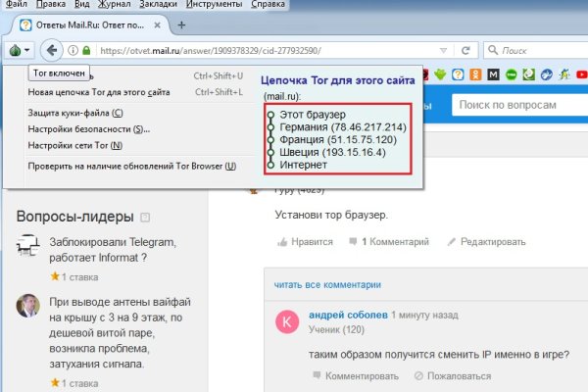The image size is (588, 392).
Task: Click the green Android icon in bookmarks bar
Action: [x=442, y=74]
